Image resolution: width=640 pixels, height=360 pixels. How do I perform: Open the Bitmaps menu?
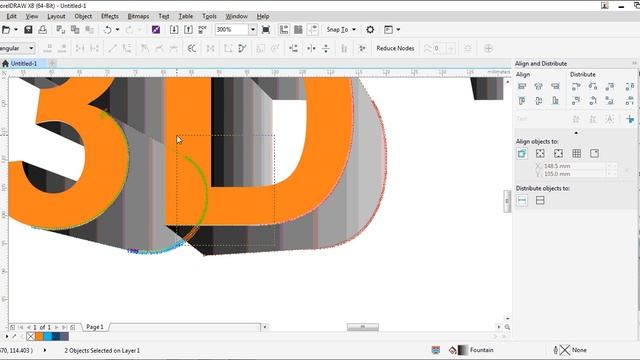point(138,16)
